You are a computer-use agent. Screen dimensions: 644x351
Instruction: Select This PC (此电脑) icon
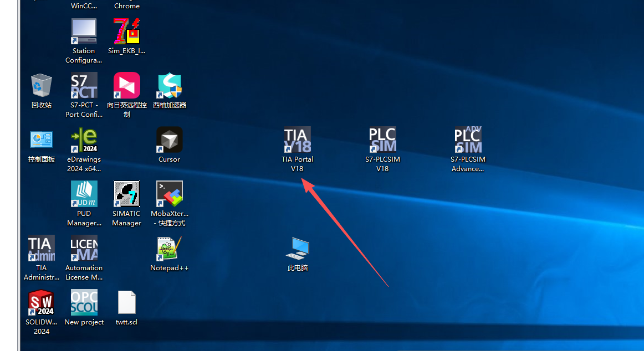point(298,249)
